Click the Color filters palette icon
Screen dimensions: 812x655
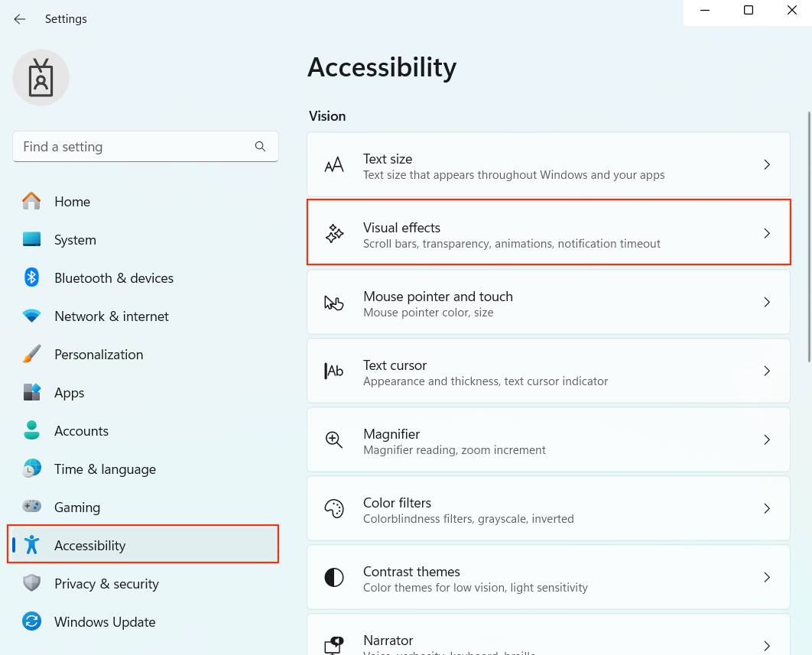(334, 508)
